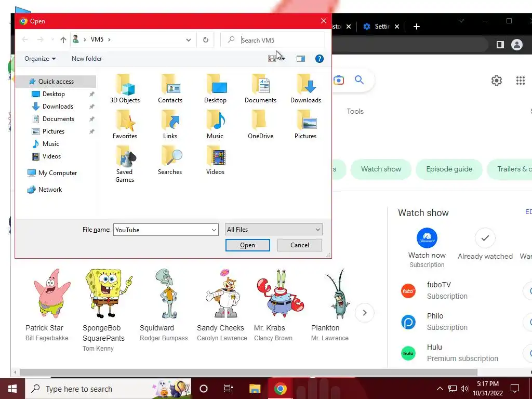
Task: Select the Searches folder
Action: (x=170, y=161)
